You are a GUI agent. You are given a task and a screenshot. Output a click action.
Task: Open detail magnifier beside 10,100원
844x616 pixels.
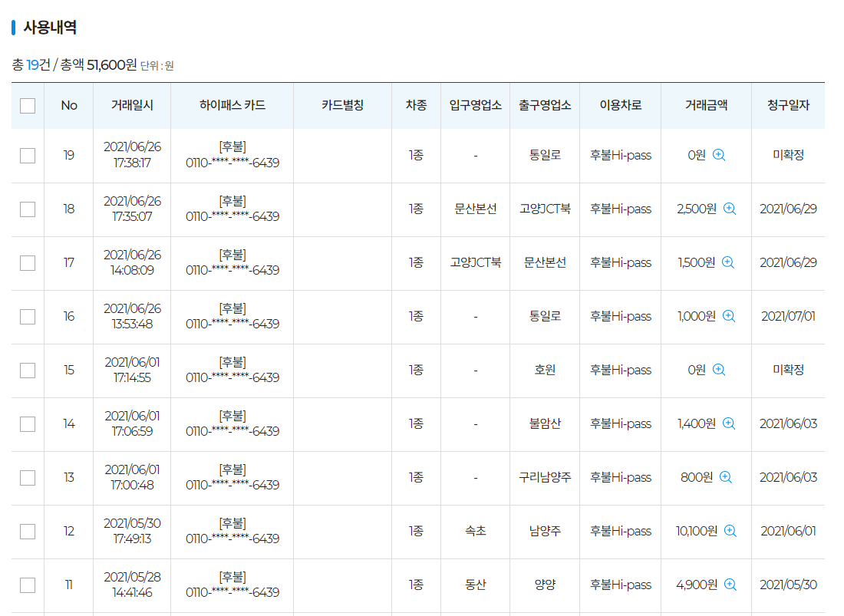730,531
